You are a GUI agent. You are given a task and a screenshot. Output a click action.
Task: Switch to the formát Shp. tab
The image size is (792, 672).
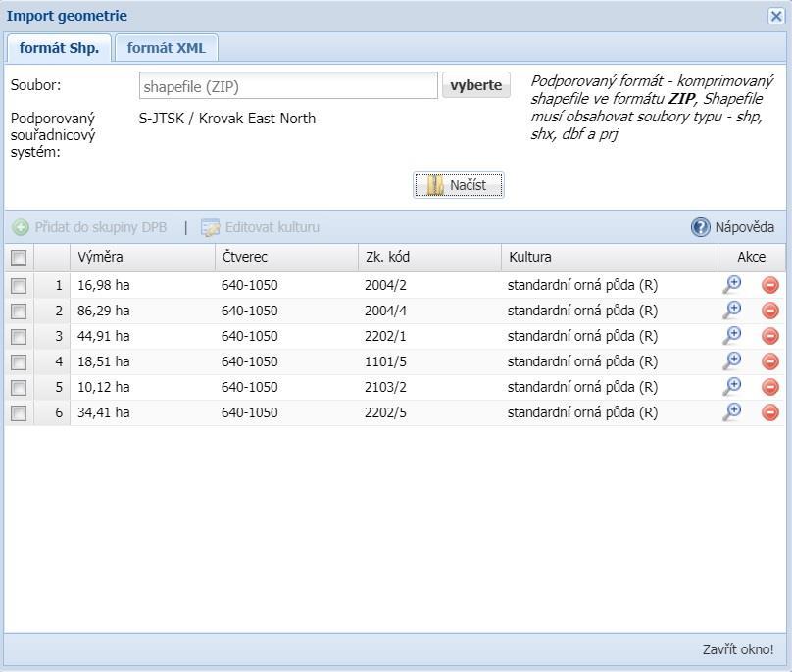59,48
